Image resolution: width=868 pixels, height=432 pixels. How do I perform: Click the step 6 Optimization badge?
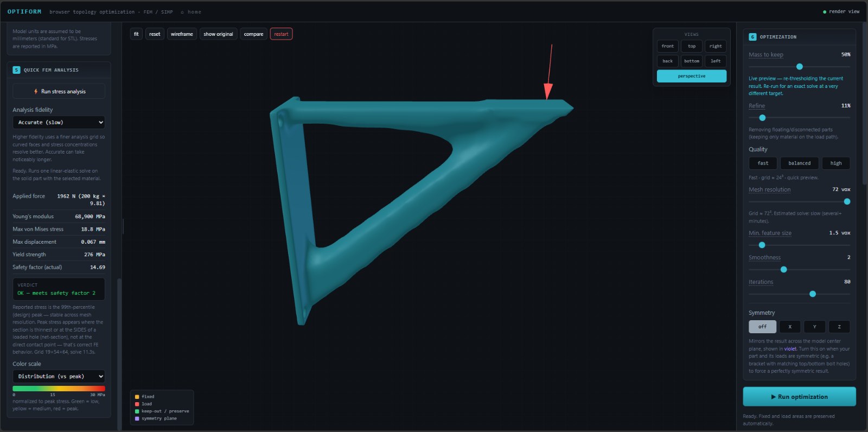752,37
